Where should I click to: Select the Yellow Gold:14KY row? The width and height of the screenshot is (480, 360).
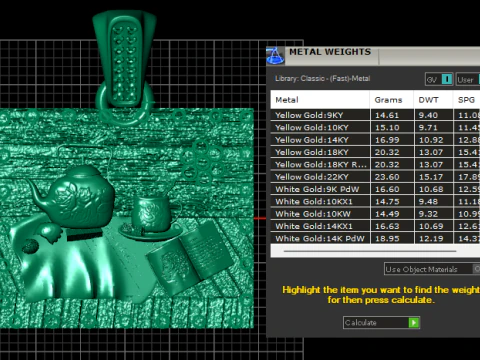tap(375, 140)
